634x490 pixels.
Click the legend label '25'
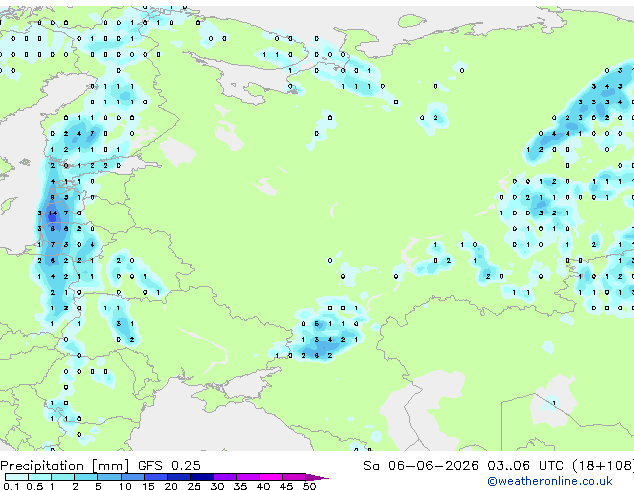point(194,486)
